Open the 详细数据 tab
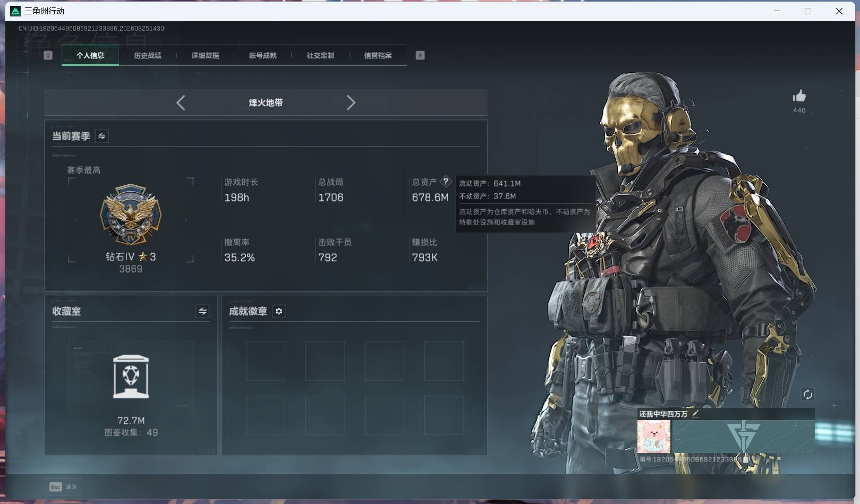The image size is (860, 504). pos(205,55)
